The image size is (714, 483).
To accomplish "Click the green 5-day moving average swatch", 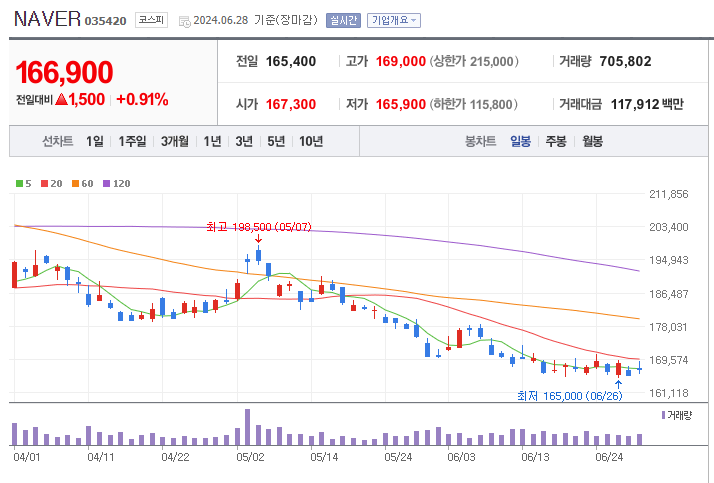I will pyautogui.click(x=19, y=183).
